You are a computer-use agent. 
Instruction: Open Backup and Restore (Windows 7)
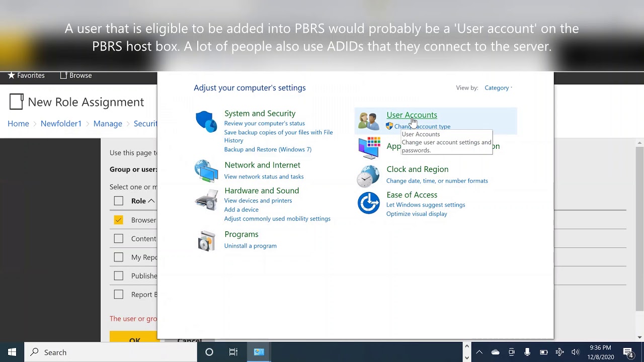click(268, 149)
